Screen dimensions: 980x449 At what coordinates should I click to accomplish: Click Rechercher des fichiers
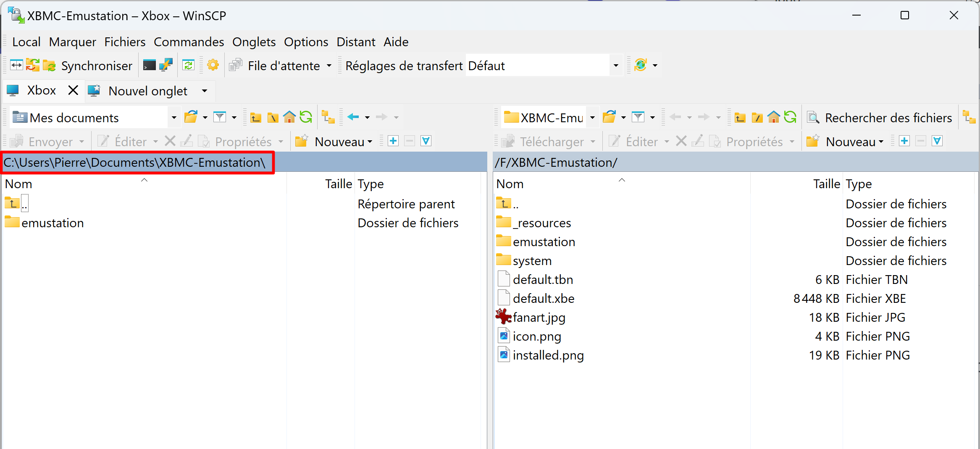coord(880,118)
